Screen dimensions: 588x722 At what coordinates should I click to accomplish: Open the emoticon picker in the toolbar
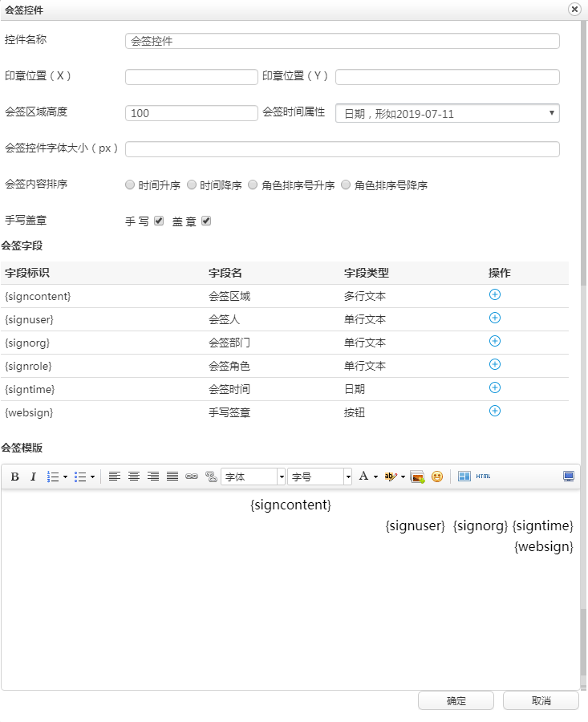point(437,477)
